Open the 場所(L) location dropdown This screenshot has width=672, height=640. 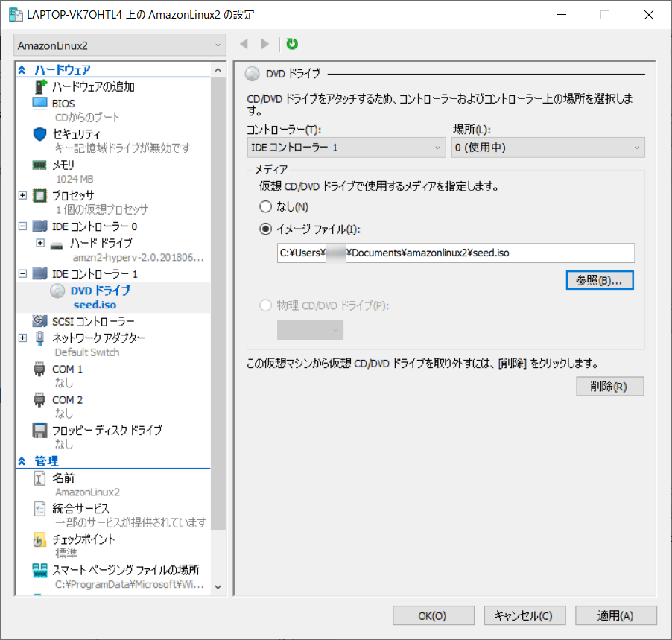click(x=548, y=148)
